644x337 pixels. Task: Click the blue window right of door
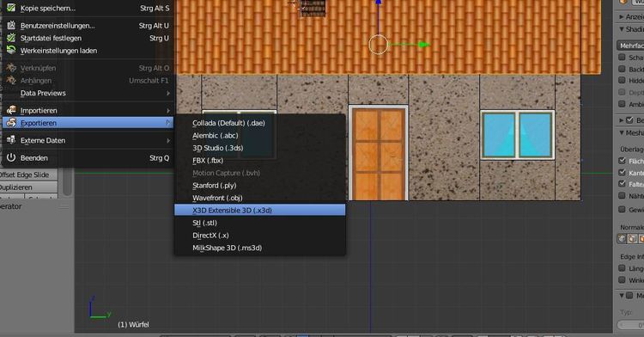tap(517, 134)
